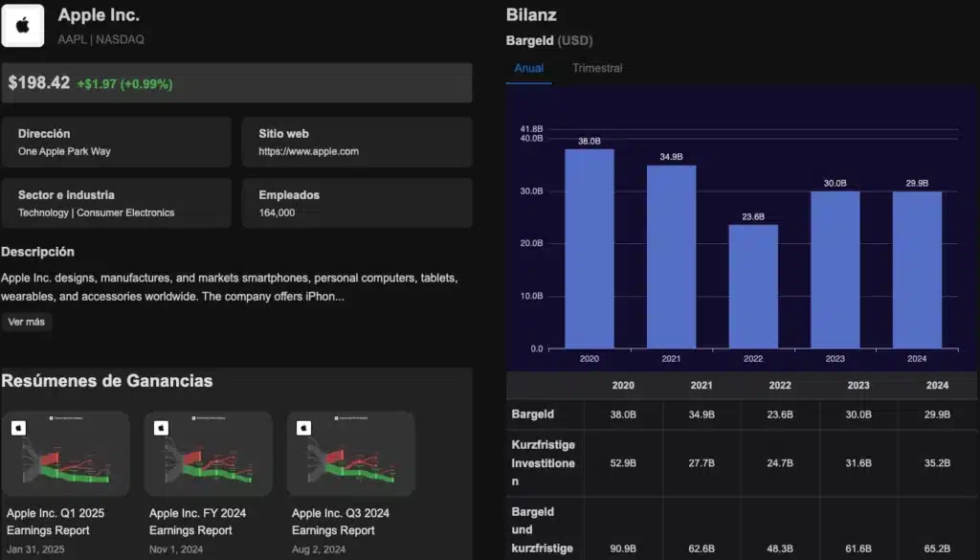Click the employee count 164,000
This screenshot has height=560, width=980.
point(277,213)
